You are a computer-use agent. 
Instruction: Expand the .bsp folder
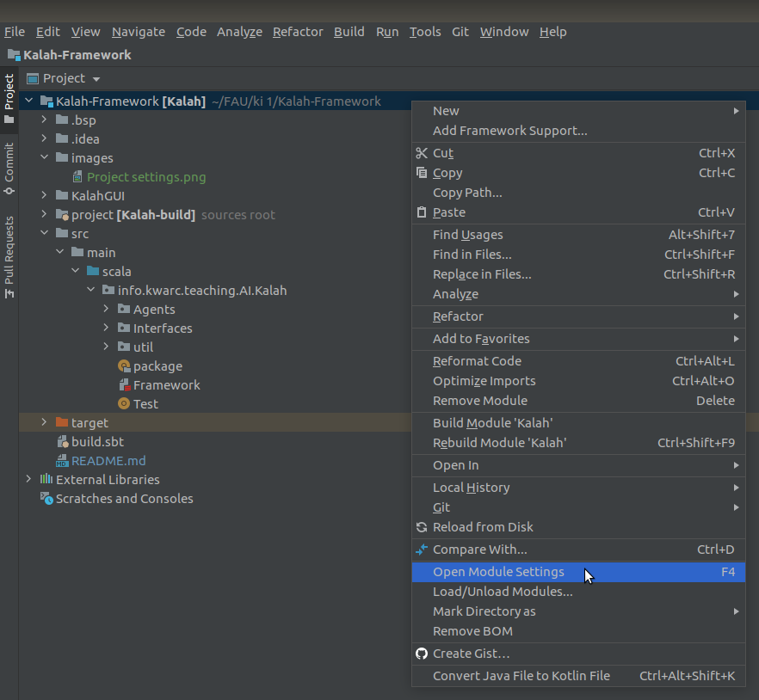[x=44, y=120]
